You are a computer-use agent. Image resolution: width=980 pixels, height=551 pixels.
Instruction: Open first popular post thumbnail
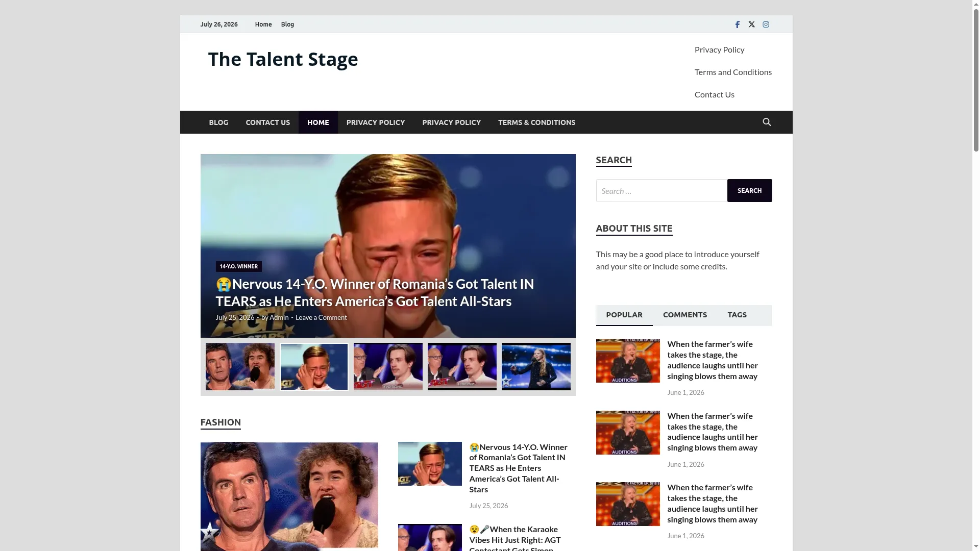(628, 361)
